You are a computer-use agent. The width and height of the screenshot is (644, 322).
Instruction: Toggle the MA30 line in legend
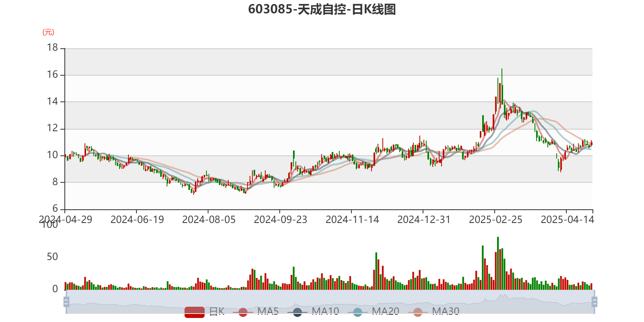pos(433,312)
